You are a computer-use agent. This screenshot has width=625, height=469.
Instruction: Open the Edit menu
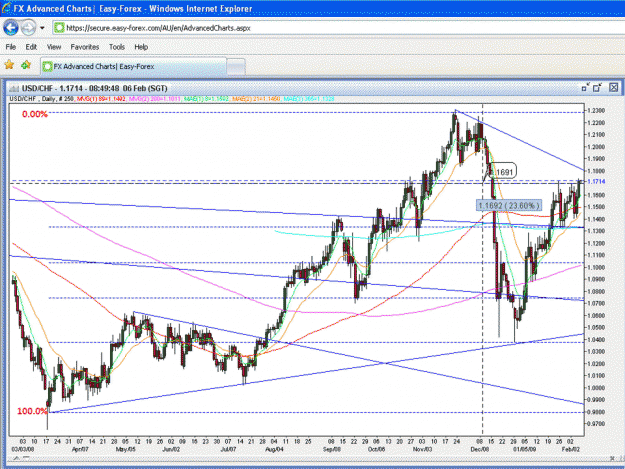pos(31,47)
